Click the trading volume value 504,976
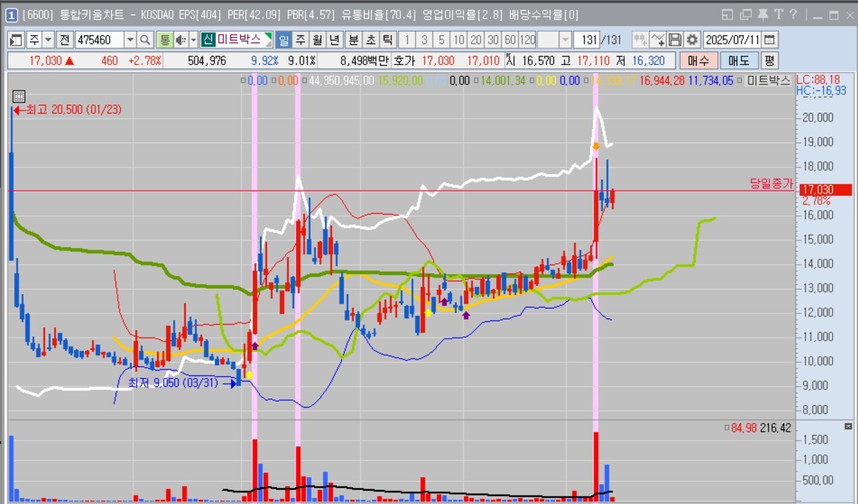Screen dimensions: 858x504 pyautogui.click(x=207, y=61)
